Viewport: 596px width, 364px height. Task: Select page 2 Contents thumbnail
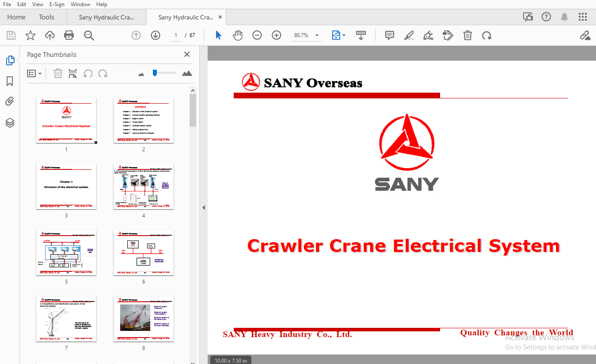pos(144,120)
